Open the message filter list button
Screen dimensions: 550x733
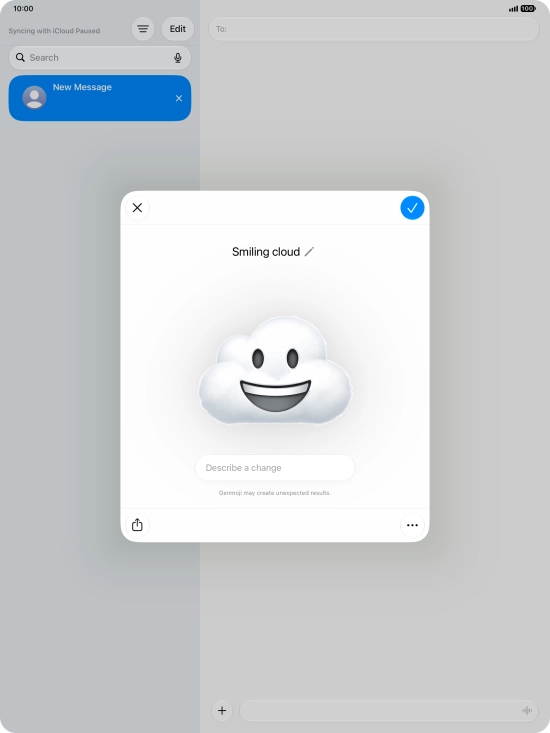pyautogui.click(x=143, y=29)
